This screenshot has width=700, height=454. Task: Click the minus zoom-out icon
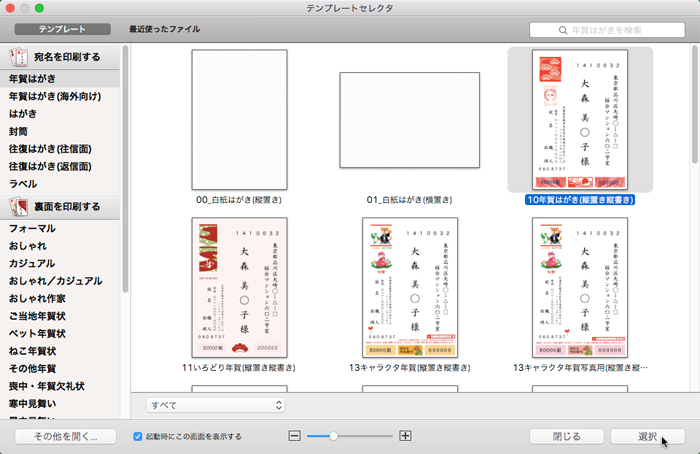[x=295, y=436]
